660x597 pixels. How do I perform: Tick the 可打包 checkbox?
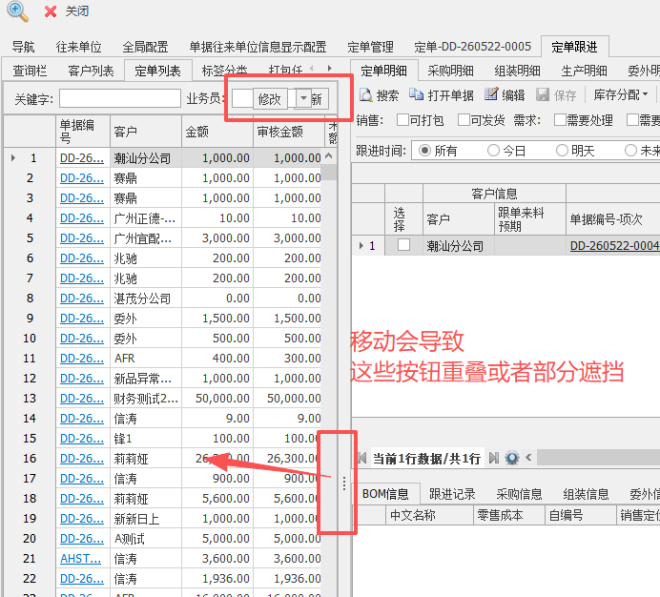pyautogui.click(x=403, y=120)
